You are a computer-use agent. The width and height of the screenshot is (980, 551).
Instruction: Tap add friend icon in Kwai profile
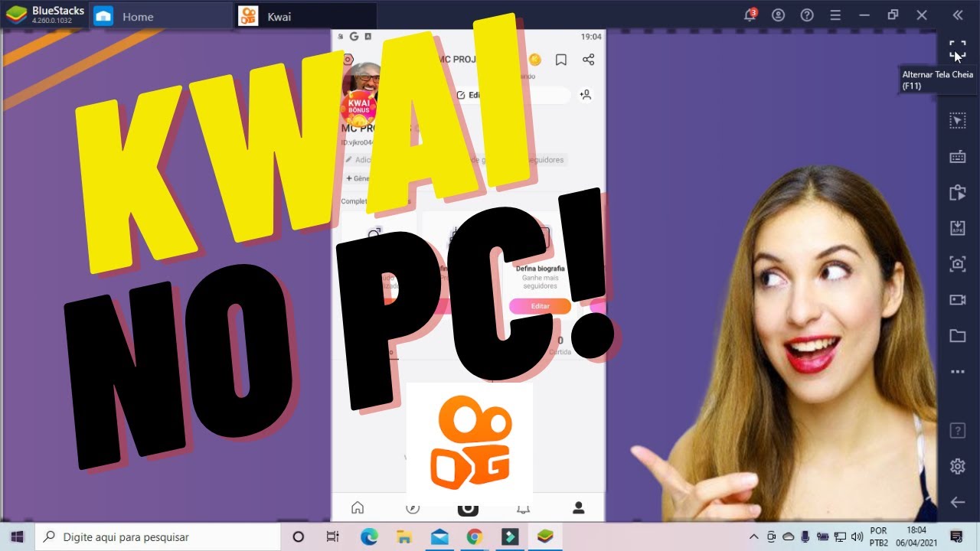click(586, 95)
